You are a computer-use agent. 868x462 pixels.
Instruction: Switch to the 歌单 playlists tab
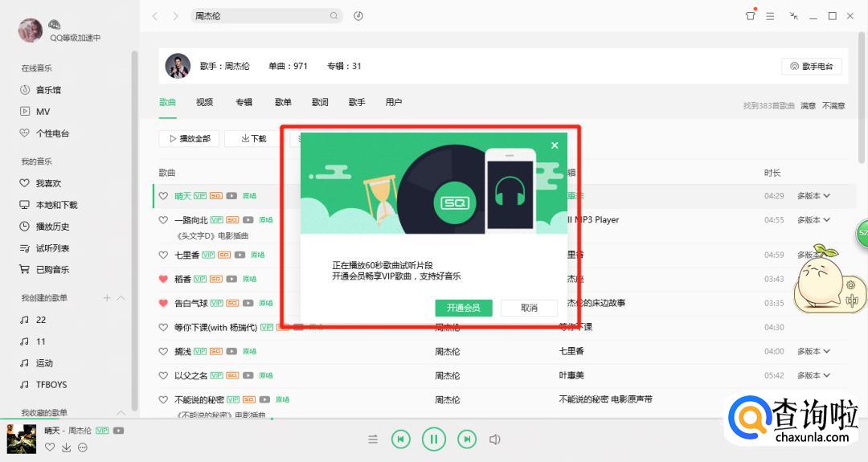(x=283, y=102)
